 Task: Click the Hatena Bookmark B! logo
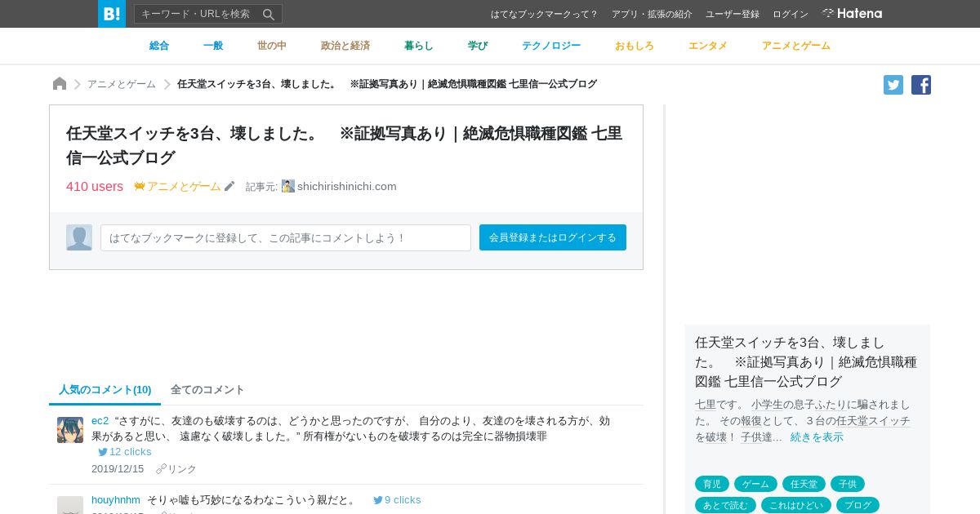click(112, 14)
